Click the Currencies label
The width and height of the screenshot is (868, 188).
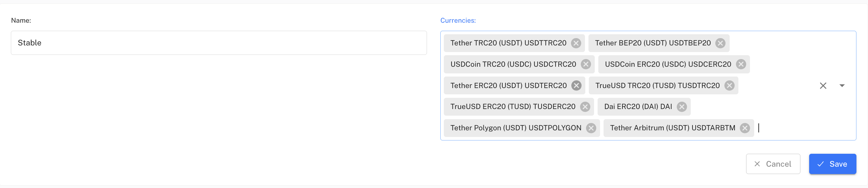tap(458, 21)
